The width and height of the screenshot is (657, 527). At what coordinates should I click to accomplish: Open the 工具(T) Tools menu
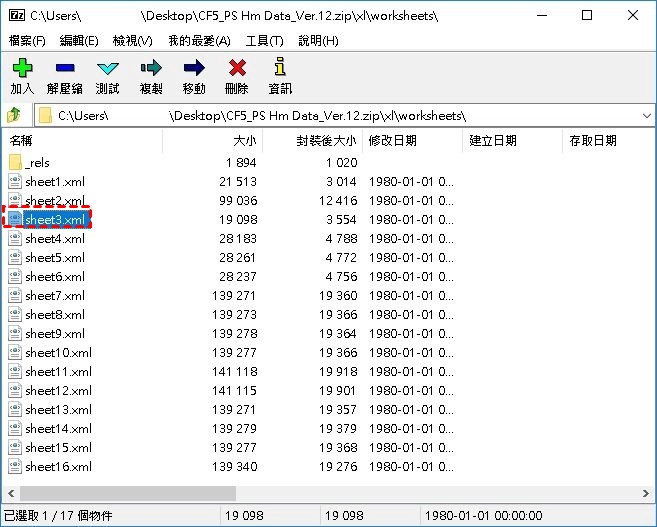pyautogui.click(x=264, y=41)
